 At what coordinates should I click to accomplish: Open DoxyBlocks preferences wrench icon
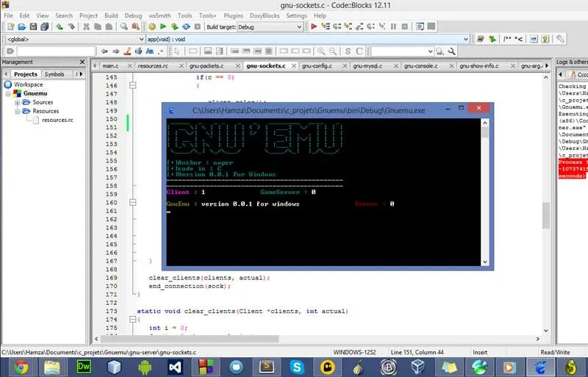pyautogui.click(x=560, y=39)
